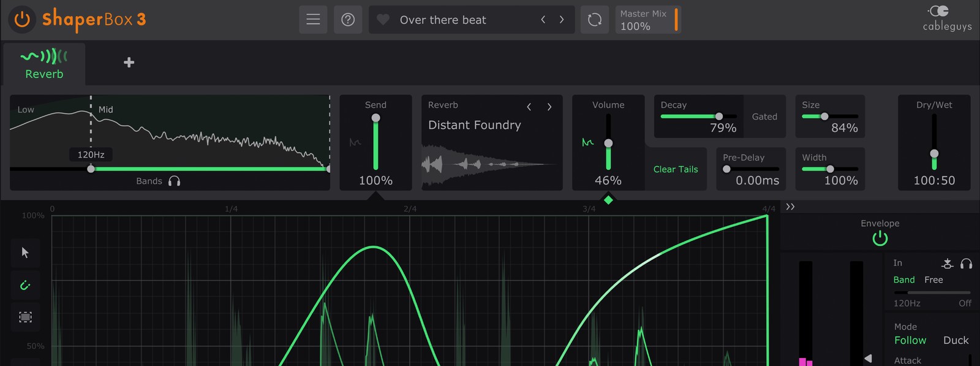Adjust the Dry/Wet slider handle
This screenshot has height=366, width=980.
pyautogui.click(x=934, y=153)
